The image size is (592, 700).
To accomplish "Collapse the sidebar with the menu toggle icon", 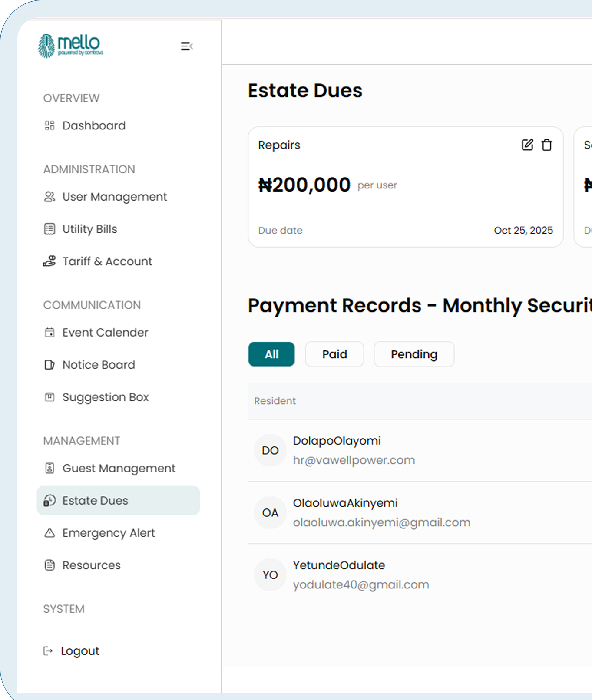I will 187,46.
